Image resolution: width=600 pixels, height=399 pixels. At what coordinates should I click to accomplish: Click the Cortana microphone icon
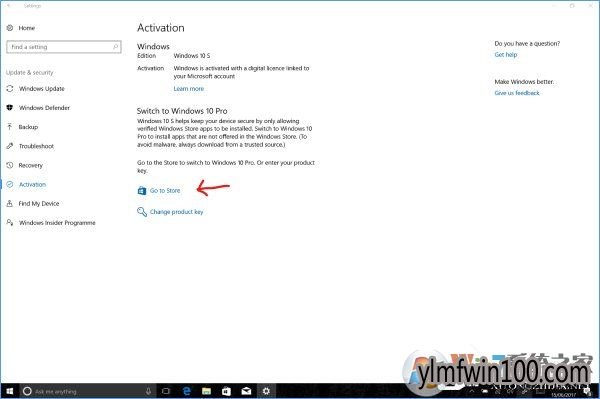click(x=148, y=391)
